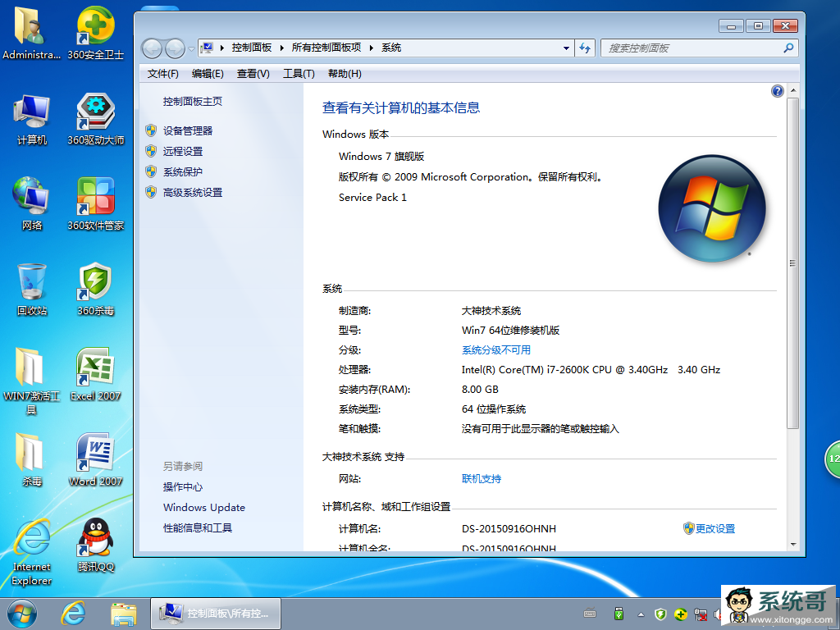Click the disconnected network tray icon

701,614
